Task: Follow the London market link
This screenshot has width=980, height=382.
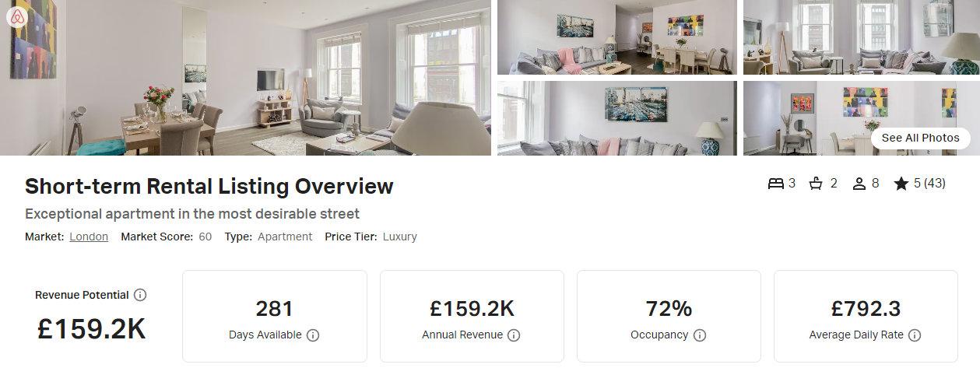Action: point(89,237)
